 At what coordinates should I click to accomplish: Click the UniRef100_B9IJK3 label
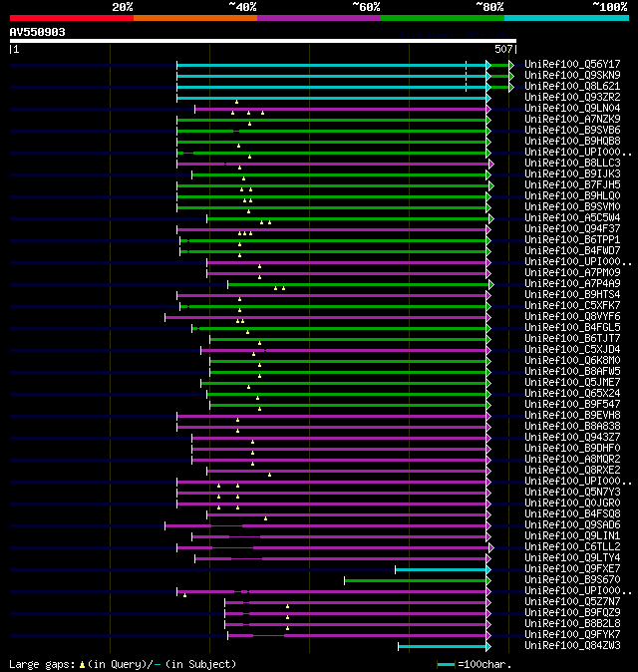click(x=572, y=174)
